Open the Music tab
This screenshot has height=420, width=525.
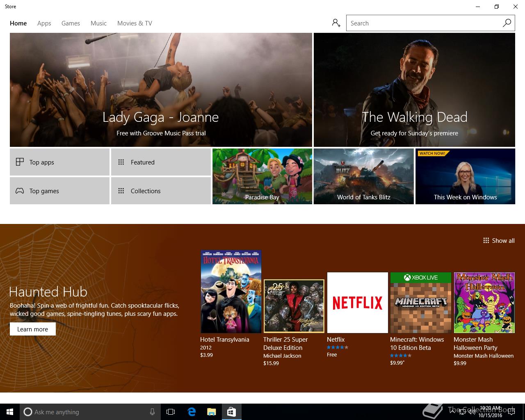[x=98, y=23]
